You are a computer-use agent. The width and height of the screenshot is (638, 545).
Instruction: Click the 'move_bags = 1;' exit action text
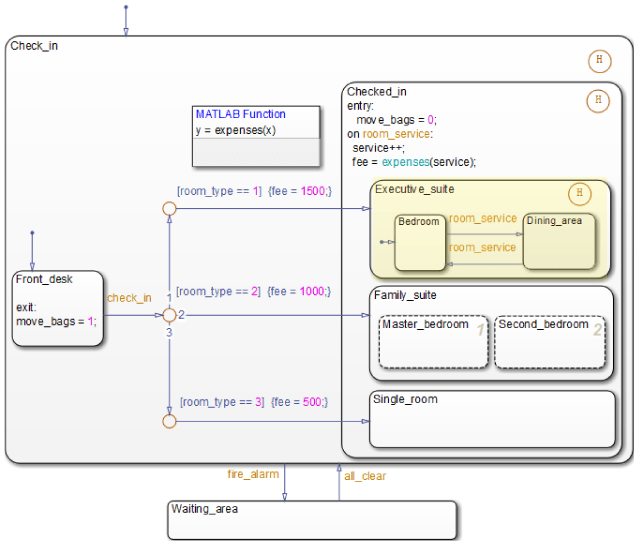coord(57,322)
